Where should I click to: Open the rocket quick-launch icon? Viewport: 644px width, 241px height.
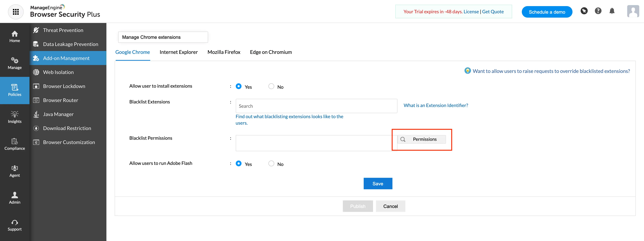[584, 11]
